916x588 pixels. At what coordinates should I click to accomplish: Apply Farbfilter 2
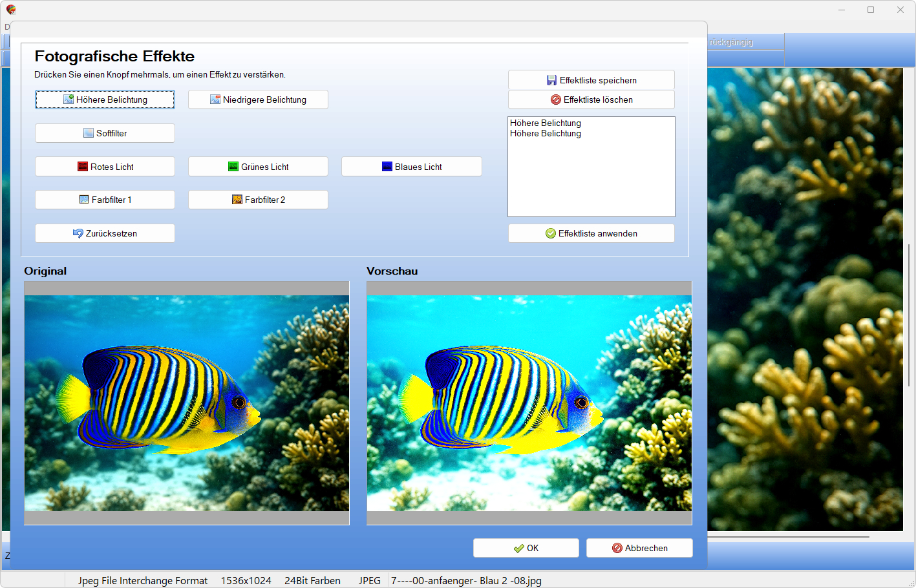point(258,200)
